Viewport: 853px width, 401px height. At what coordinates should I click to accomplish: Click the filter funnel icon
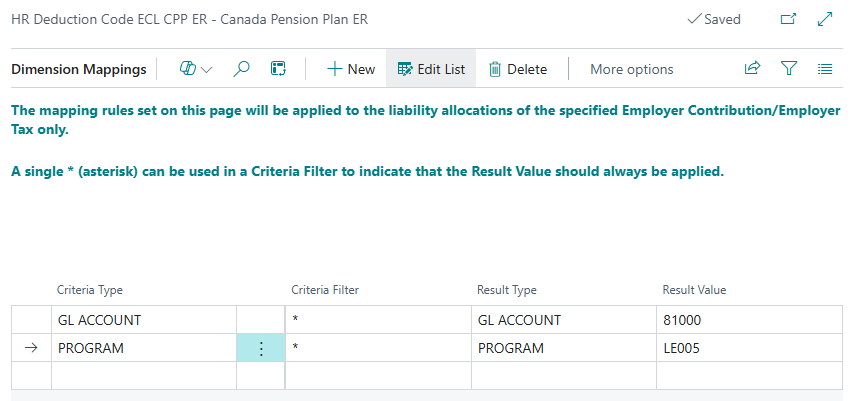point(789,69)
